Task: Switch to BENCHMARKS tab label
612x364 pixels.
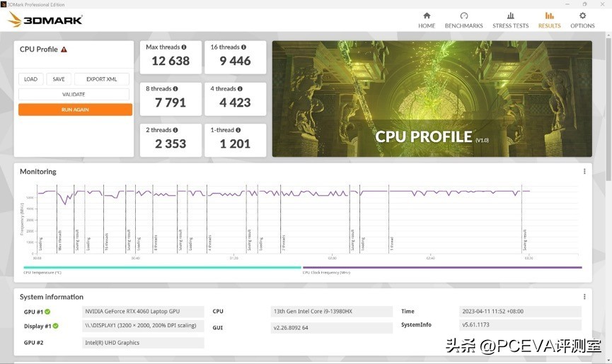Action: pos(463,25)
